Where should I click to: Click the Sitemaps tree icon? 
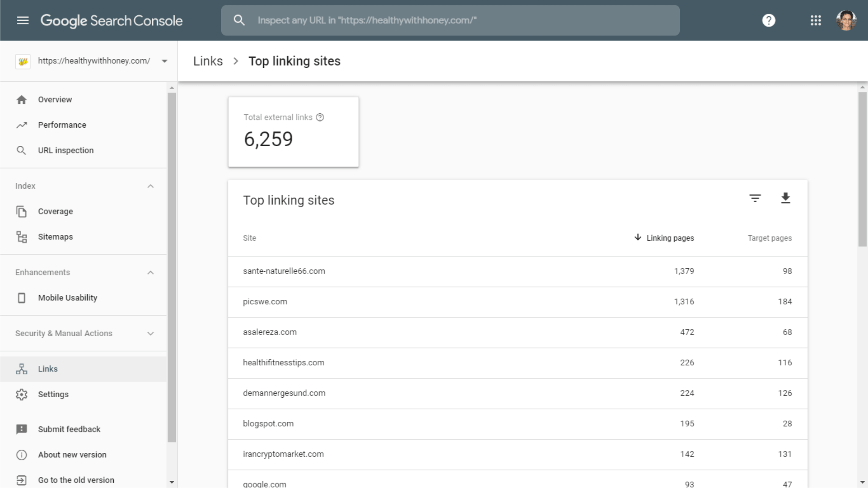[22, 237]
